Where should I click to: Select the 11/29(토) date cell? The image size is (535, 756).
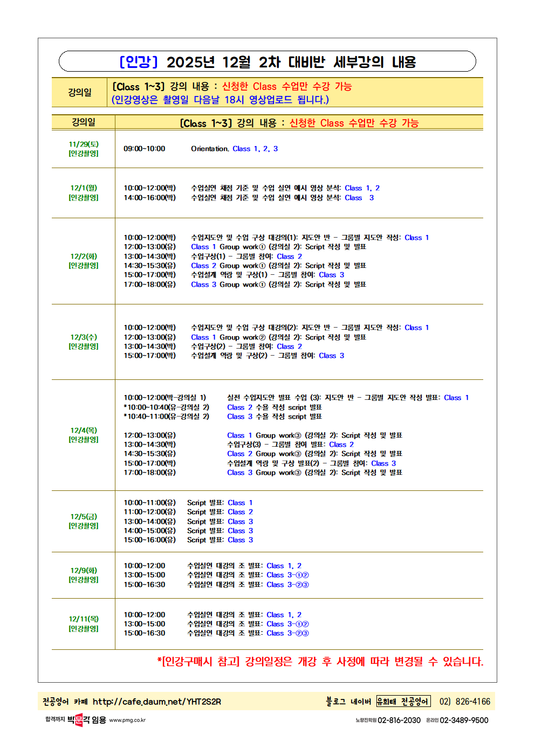click(x=84, y=149)
